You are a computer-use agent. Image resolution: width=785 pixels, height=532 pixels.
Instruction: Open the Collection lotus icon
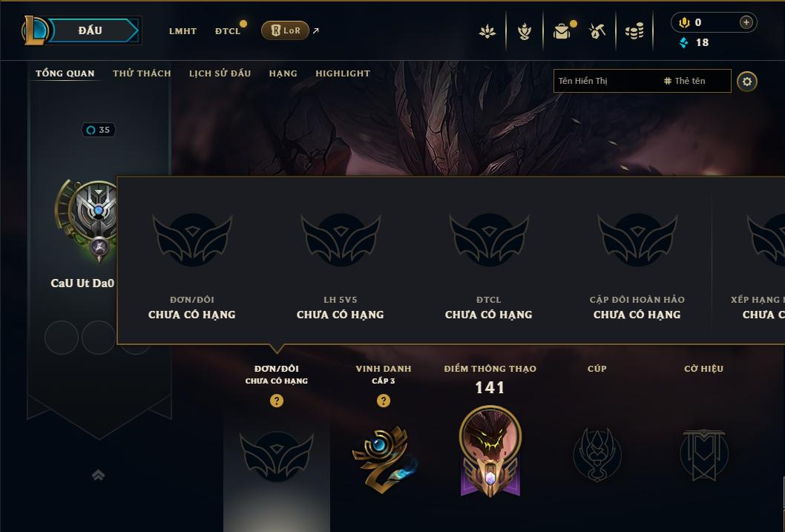coord(487,31)
